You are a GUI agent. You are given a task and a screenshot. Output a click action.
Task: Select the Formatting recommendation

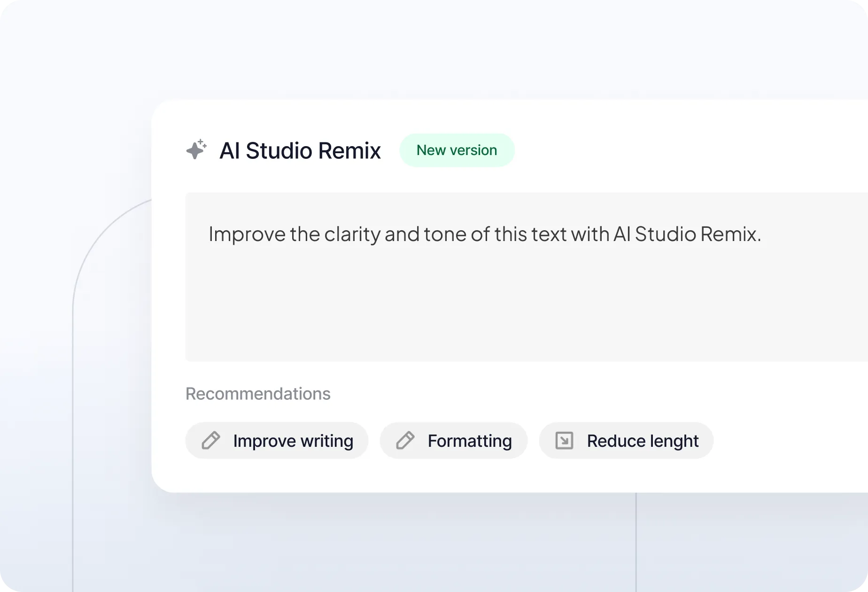tap(453, 440)
